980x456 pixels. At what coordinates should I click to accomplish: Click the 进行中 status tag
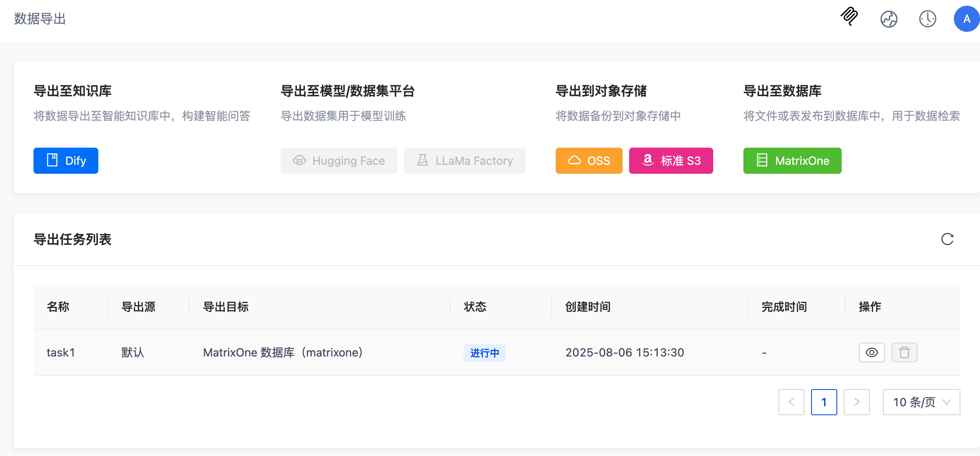(x=484, y=353)
